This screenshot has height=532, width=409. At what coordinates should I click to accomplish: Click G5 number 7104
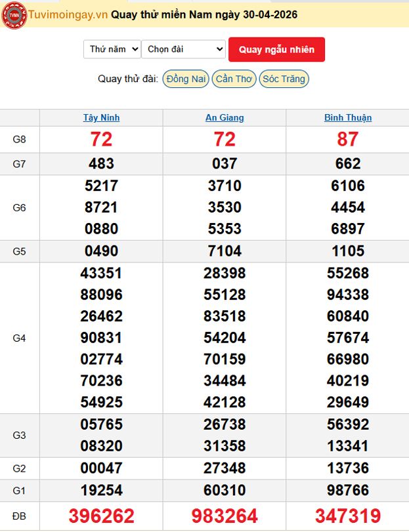[225, 251]
